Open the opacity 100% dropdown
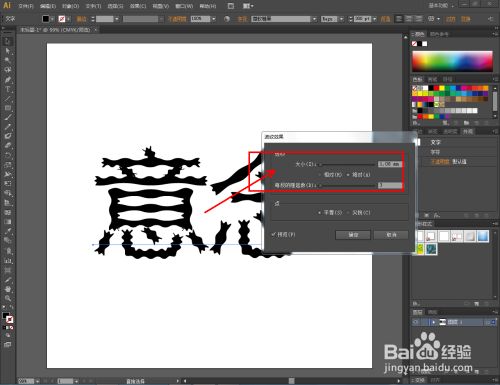Screen dimensions: 500x385 pos(213,19)
